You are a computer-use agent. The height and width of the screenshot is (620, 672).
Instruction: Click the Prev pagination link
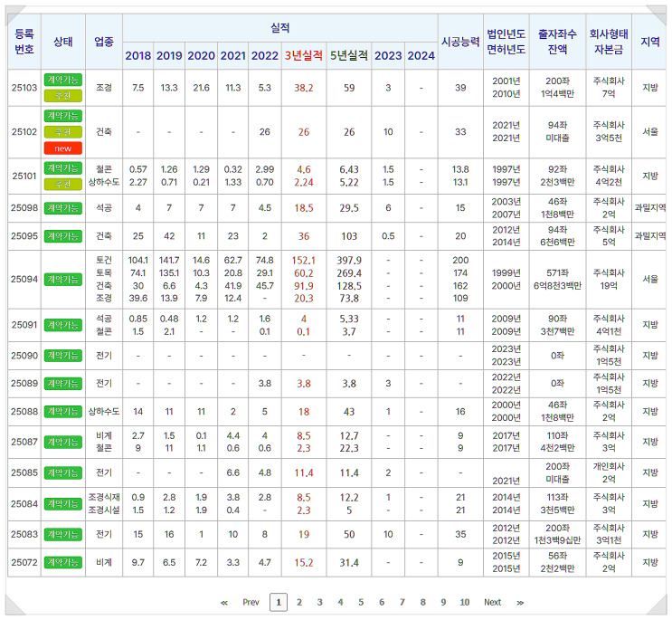click(251, 602)
